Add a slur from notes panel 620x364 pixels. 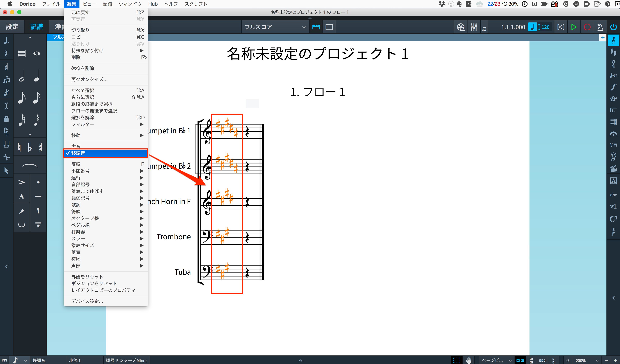pos(30,166)
